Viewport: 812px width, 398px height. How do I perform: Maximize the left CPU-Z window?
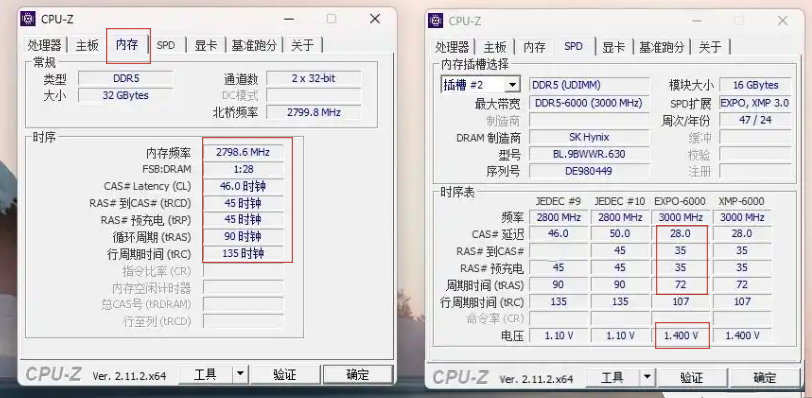(331, 19)
